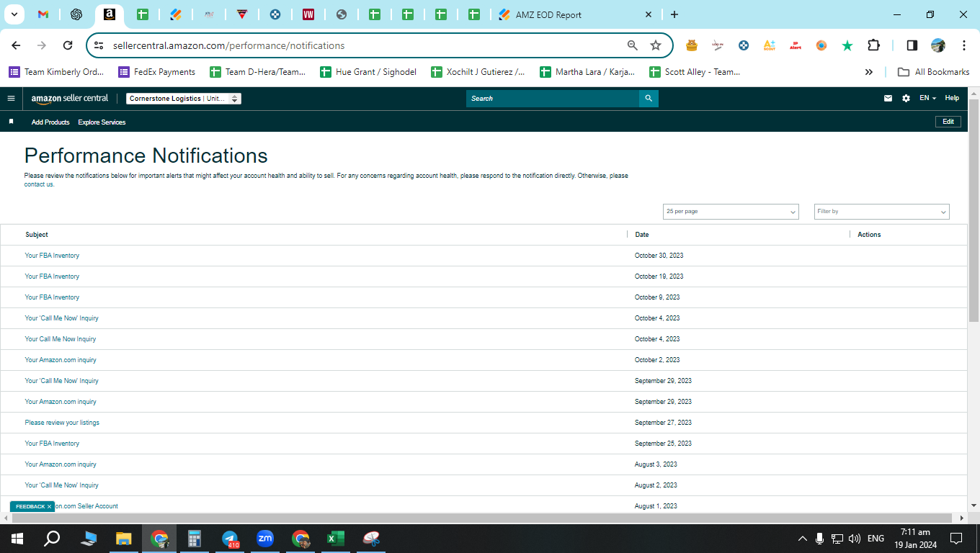980x553 pixels.
Task: View site information icon in address bar
Action: point(99,45)
